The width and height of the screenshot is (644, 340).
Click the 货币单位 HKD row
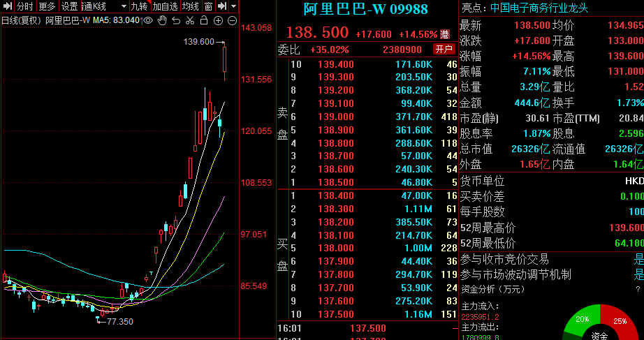[551, 181]
